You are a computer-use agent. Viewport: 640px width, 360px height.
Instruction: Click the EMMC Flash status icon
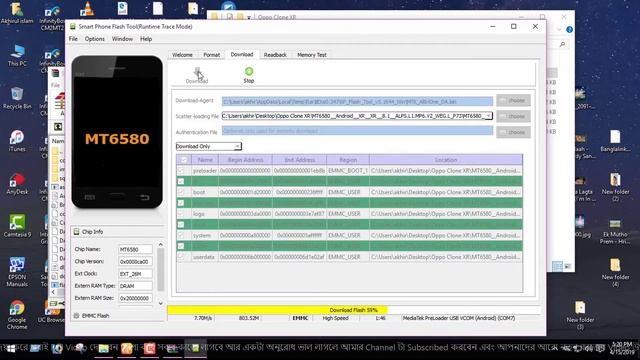76,316
